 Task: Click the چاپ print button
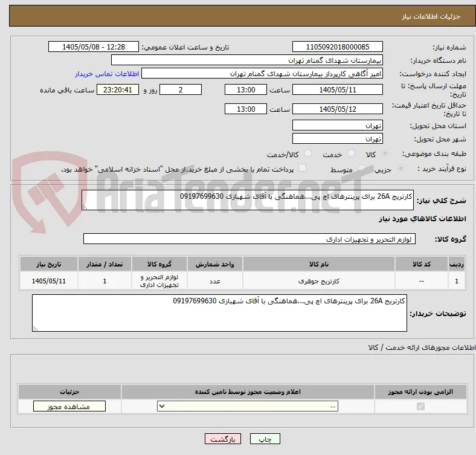pyautogui.click(x=265, y=439)
